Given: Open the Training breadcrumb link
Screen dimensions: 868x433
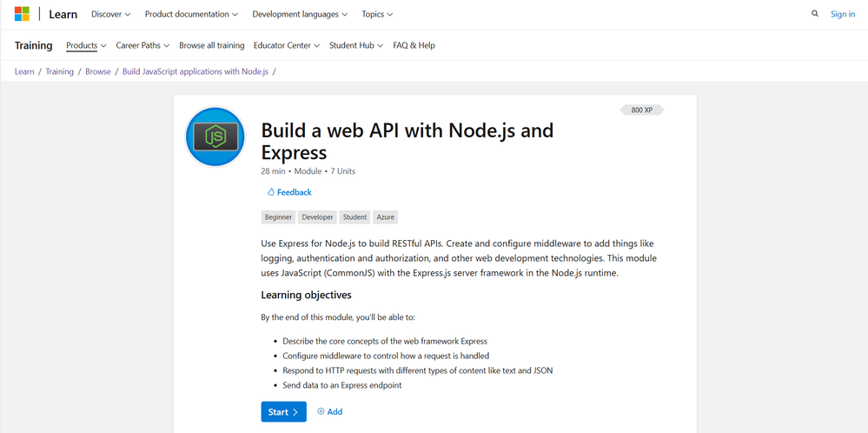Looking at the screenshot, I should click(x=60, y=71).
